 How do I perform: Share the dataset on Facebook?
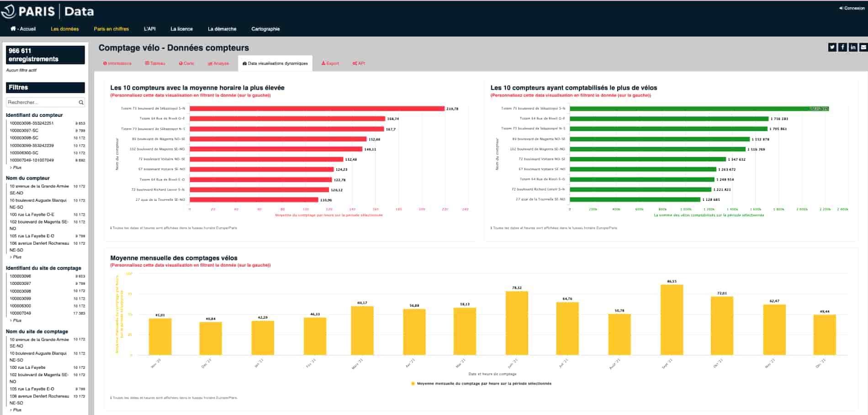[x=842, y=47]
